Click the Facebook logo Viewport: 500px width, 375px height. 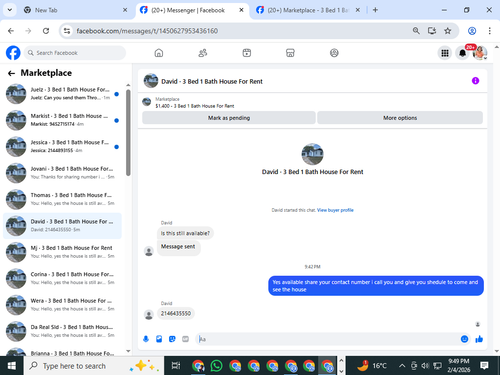13,53
